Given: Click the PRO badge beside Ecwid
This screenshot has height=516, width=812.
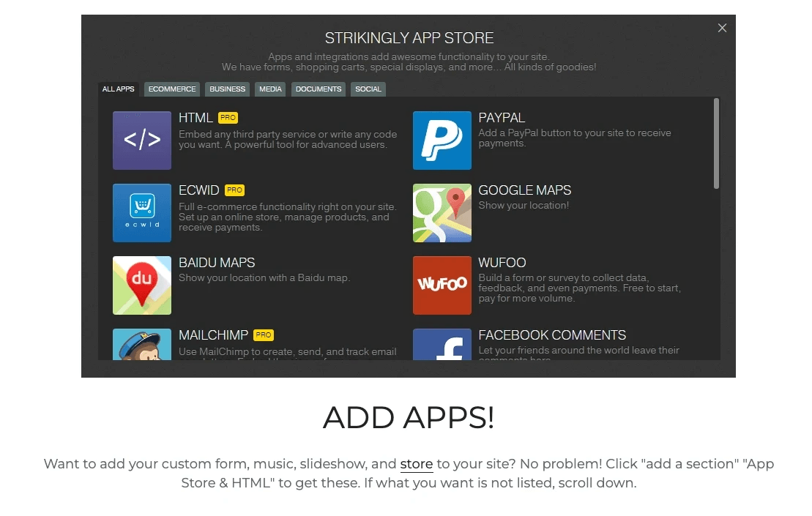Looking at the screenshot, I should 234,190.
